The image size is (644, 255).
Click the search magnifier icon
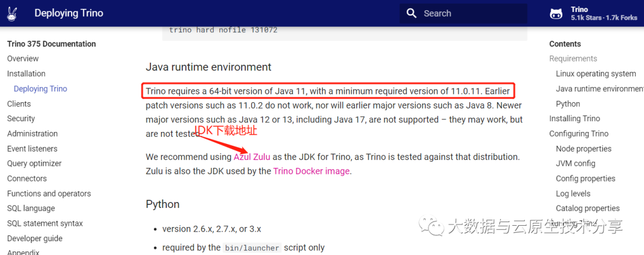click(x=411, y=14)
